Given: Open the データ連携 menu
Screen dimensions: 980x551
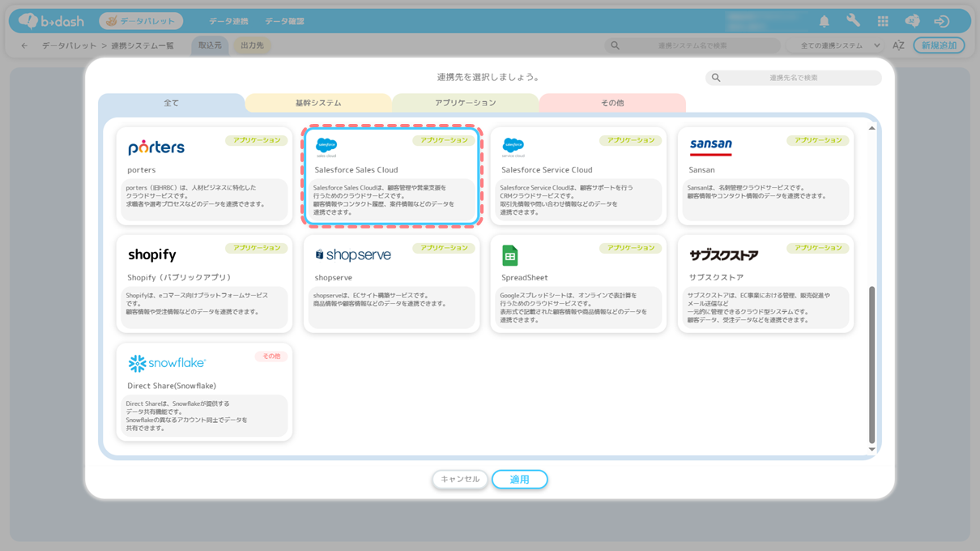Looking at the screenshot, I should 228,21.
